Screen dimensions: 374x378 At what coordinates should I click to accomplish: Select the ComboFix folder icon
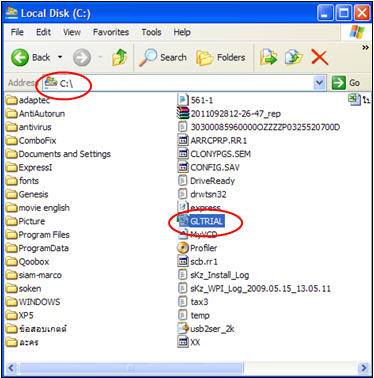point(12,140)
